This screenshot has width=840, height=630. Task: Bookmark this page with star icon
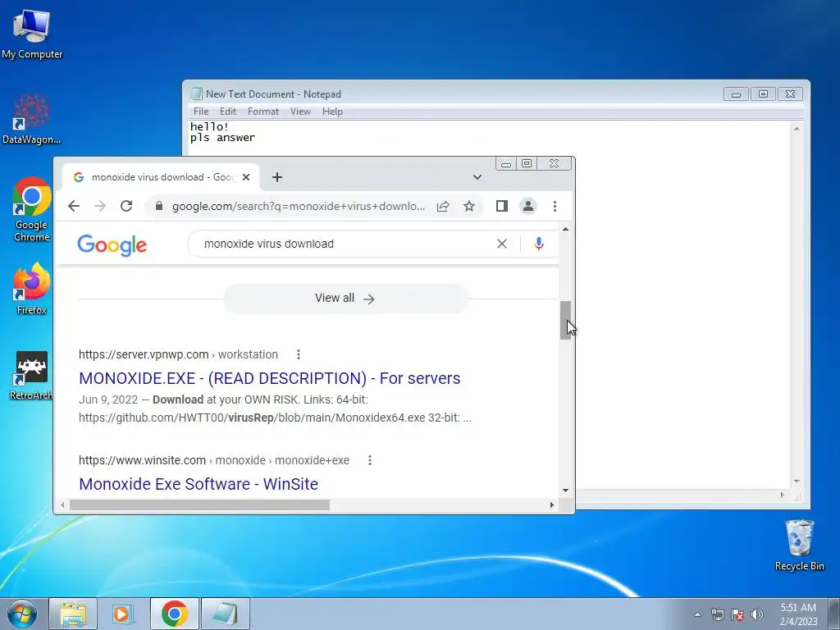coord(469,206)
